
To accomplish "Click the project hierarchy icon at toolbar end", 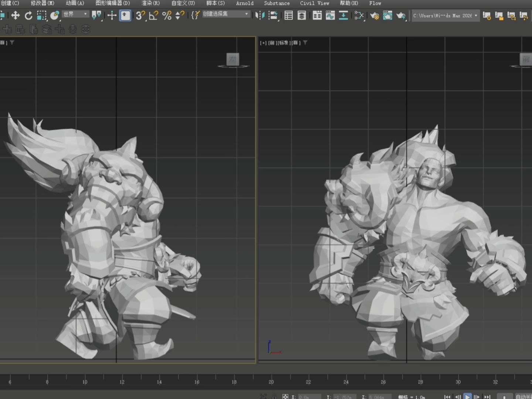I will [x=524, y=16].
